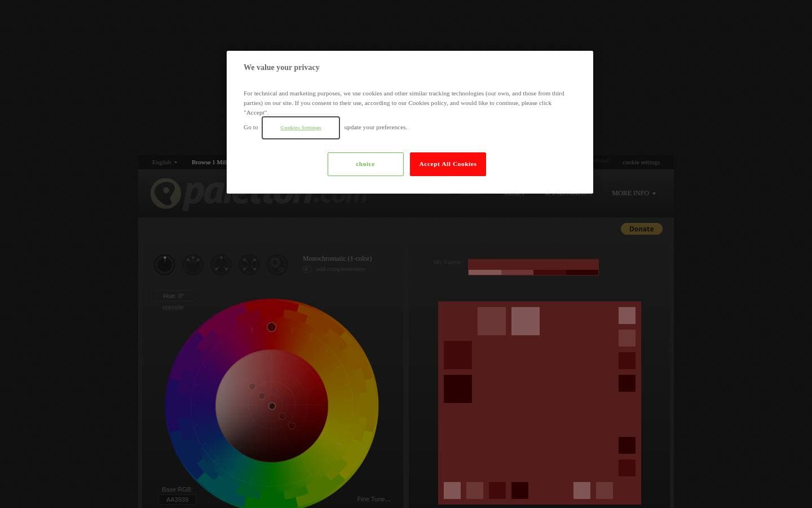Open the Cookies Settings link in the dialog
The width and height of the screenshot is (812, 508).
pos(301,128)
